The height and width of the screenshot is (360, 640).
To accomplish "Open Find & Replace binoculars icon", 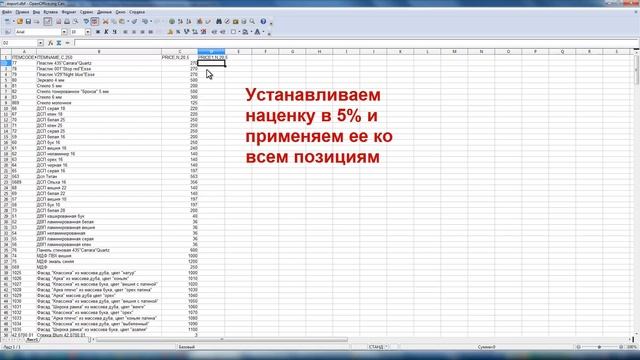I will 219,21.
